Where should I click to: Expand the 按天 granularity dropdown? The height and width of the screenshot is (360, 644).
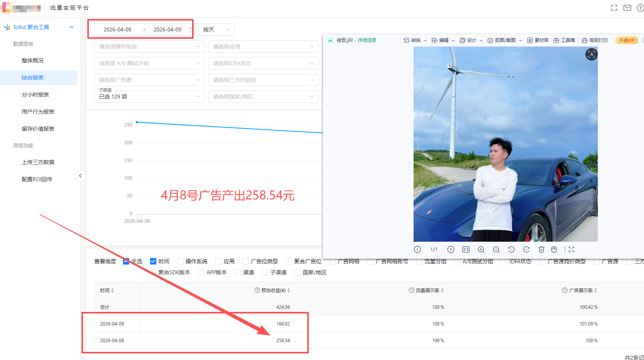[216, 29]
